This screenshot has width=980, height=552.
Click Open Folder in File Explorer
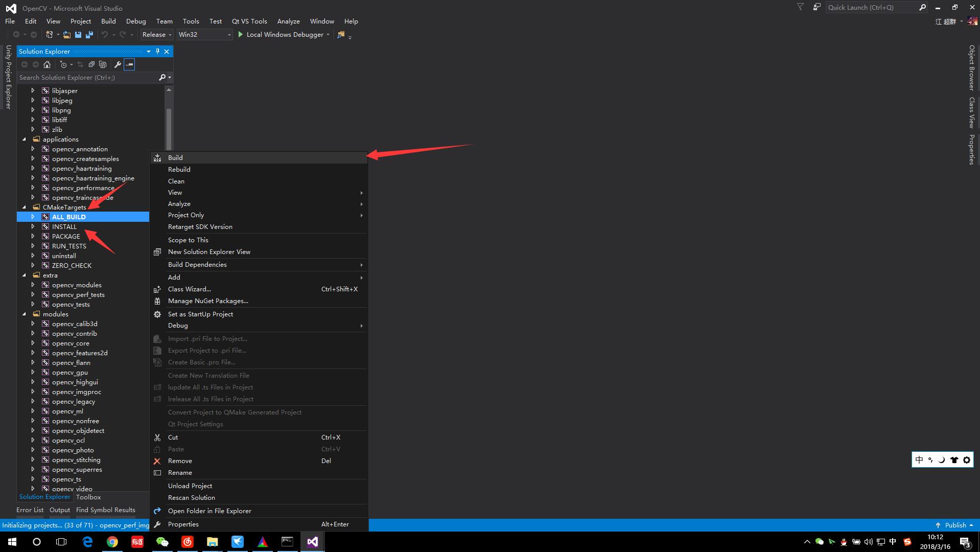point(259,511)
